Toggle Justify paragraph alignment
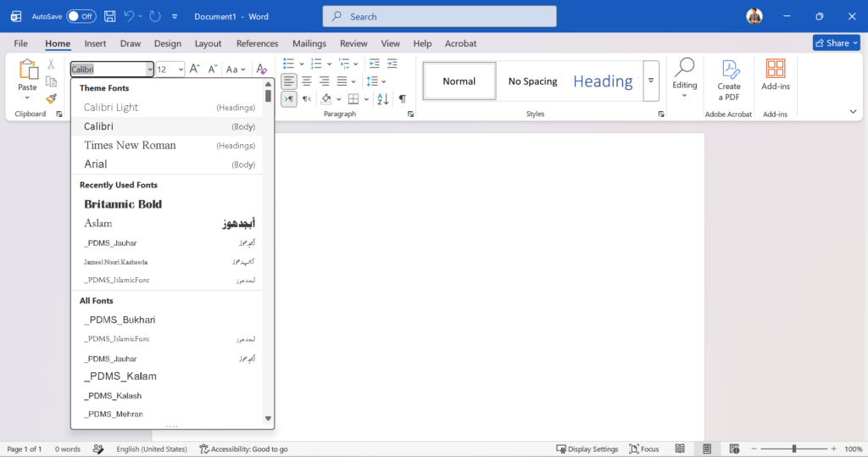Image resolution: width=868 pixels, height=457 pixels. pyautogui.click(x=342, y=81)
